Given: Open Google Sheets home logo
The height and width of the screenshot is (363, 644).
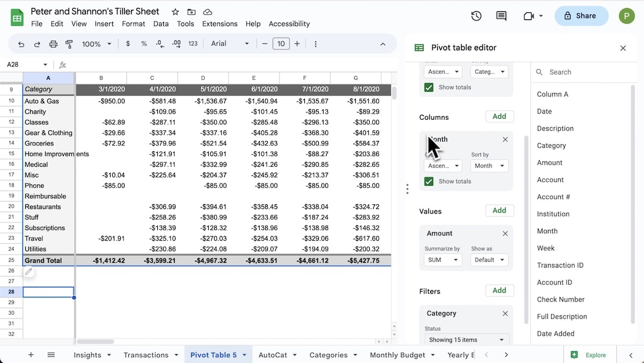Looking at the screenshot, I should coord(17,17).
